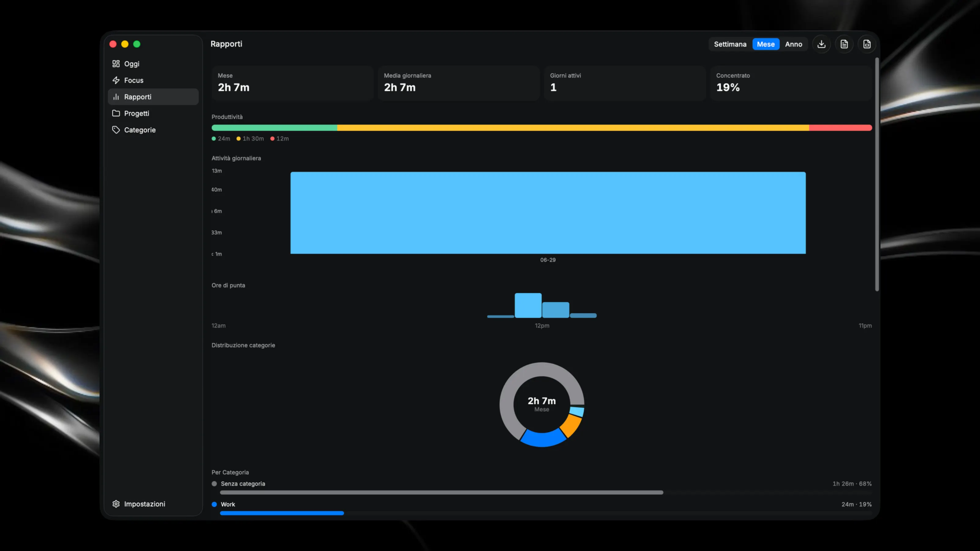Click the red 12m legend dot
980x551 pixels.
click(x=272, y=139)
